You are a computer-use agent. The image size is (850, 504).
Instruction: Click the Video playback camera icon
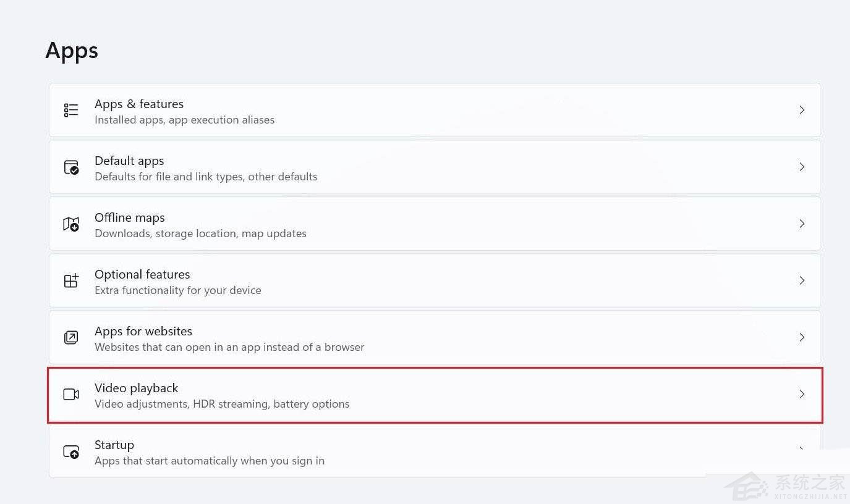pyautogui.click(x=71, y=394)
